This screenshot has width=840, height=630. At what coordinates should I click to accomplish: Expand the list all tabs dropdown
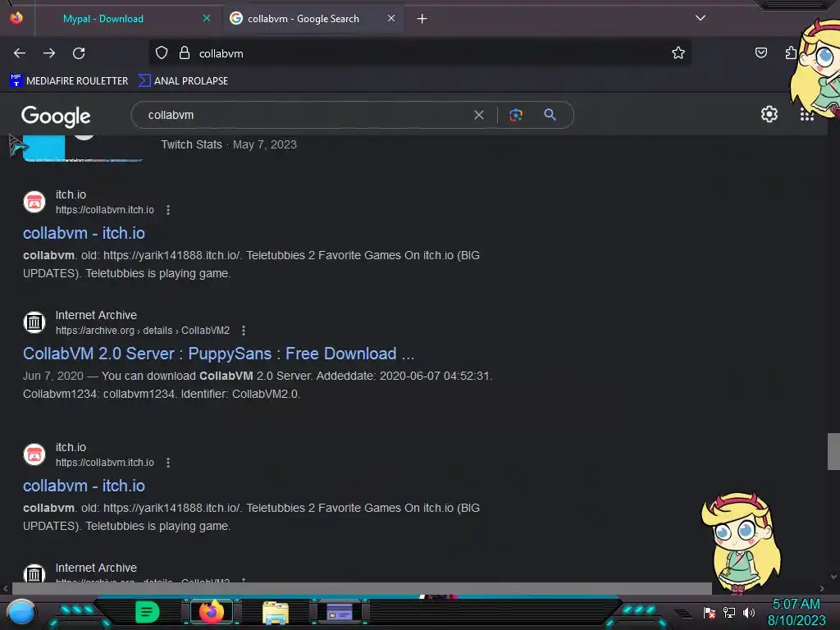[x=701, y=18]
